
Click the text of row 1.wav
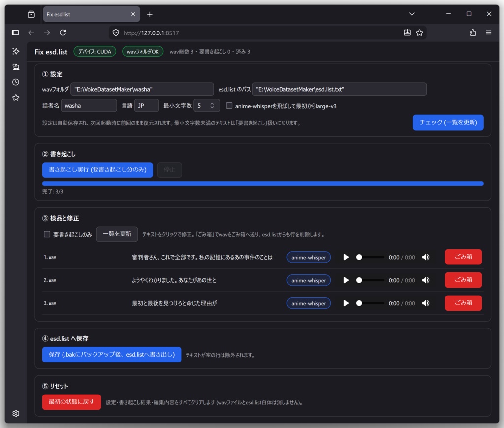point(202,257)
